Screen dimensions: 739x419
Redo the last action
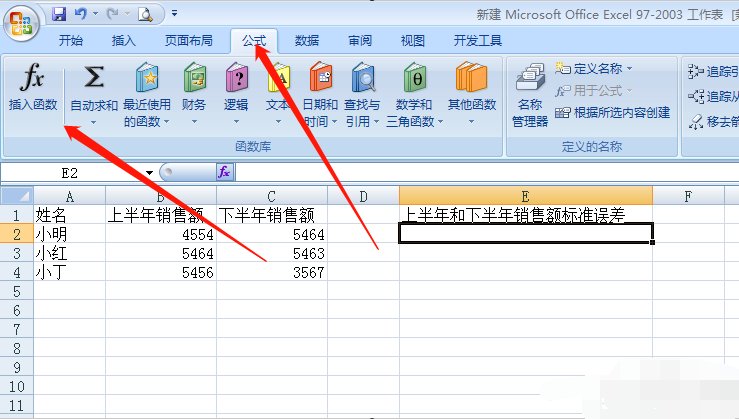(x=112, y=14)
